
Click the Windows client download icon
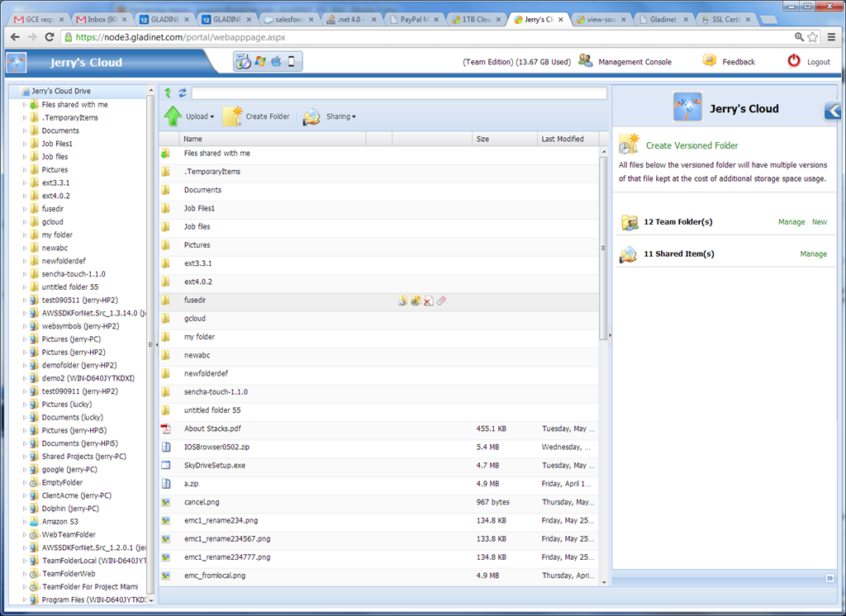(x=260, y=61)
